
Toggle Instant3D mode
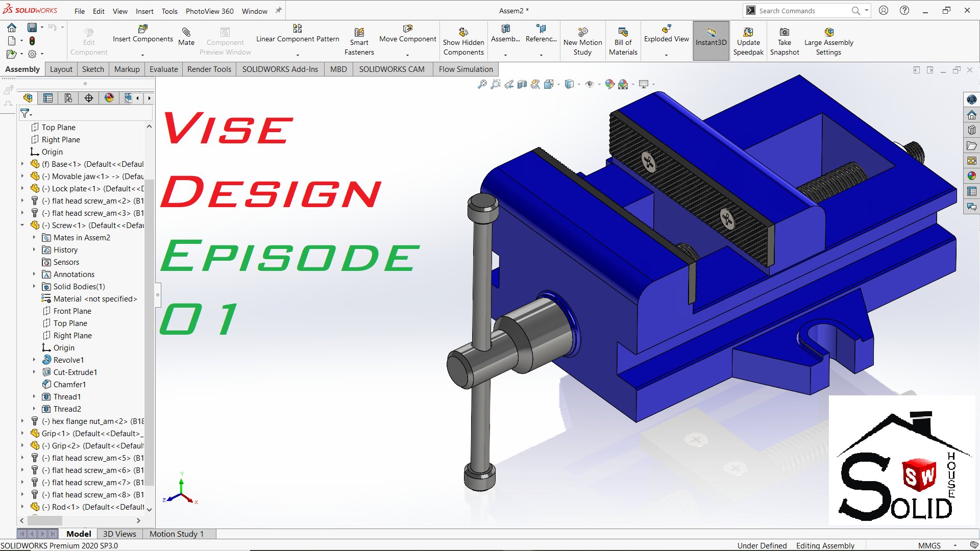[711, 41]
